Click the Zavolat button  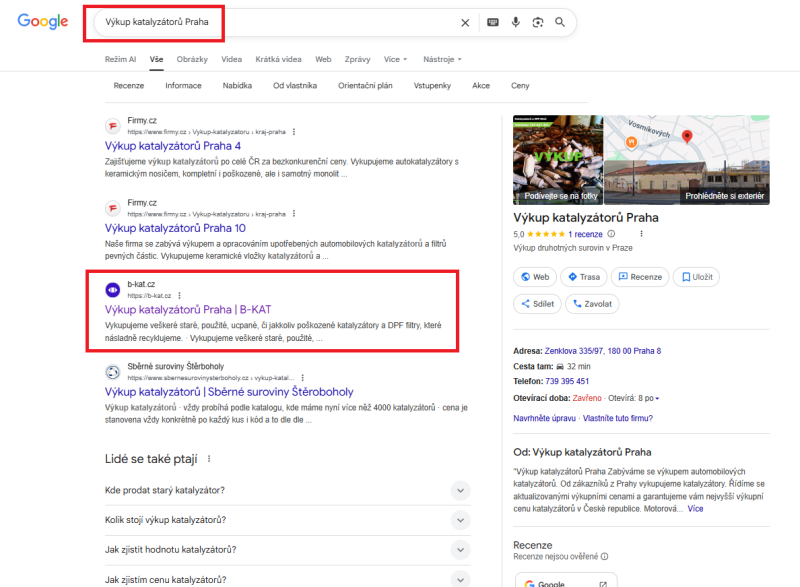[x=592, y=304]
